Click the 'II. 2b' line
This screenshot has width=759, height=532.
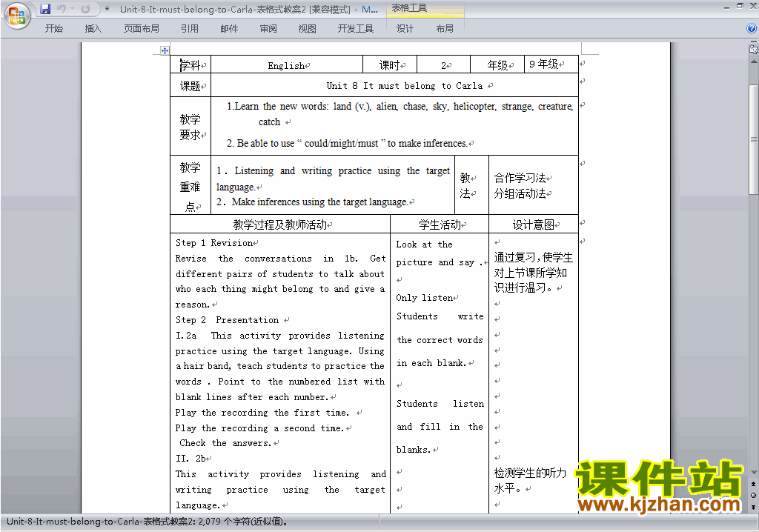[x=190, y=459]
